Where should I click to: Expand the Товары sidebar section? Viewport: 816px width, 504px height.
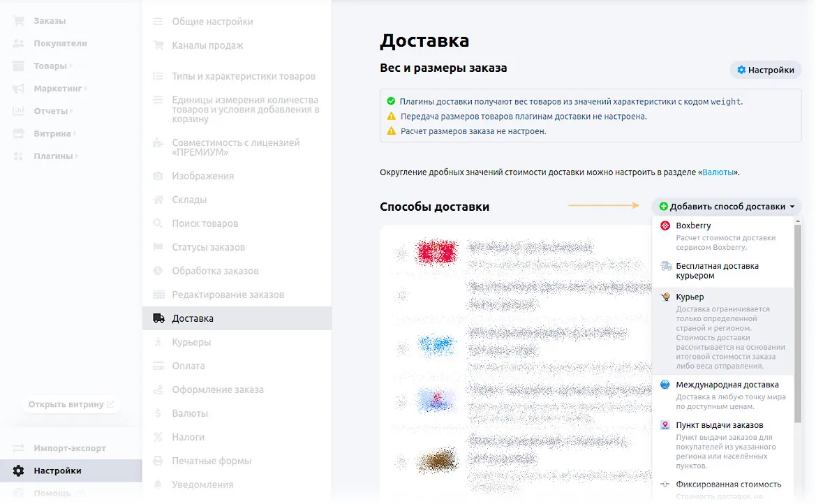[50, 66]
